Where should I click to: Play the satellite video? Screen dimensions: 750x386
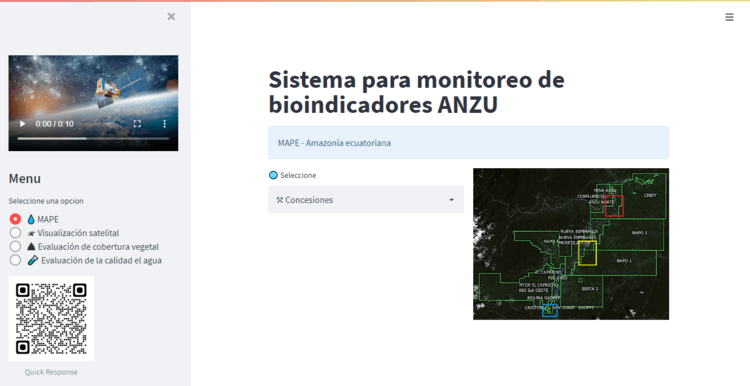22,124
